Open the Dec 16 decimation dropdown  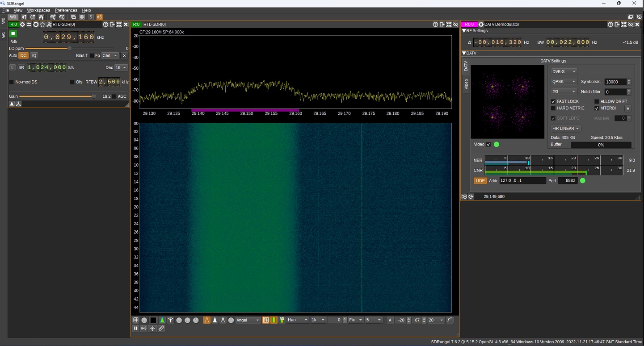[121, 67]
